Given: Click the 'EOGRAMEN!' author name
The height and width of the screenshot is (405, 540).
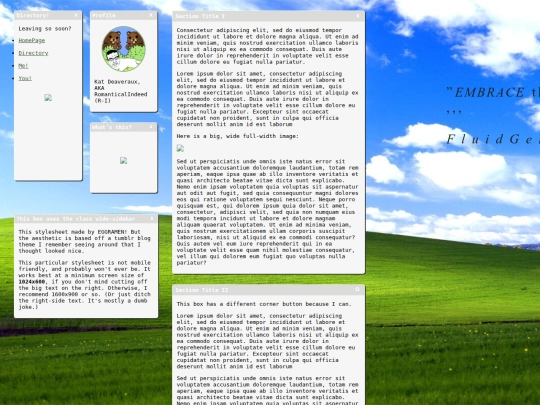Looking at the screenshot, I should click(x=112, y=232).
